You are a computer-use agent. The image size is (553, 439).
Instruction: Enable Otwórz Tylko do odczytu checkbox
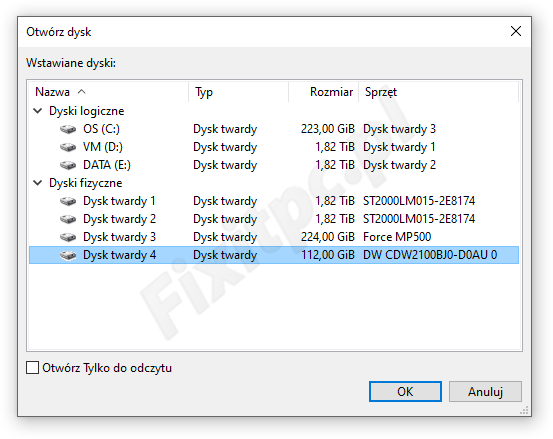tap(32, 368)
